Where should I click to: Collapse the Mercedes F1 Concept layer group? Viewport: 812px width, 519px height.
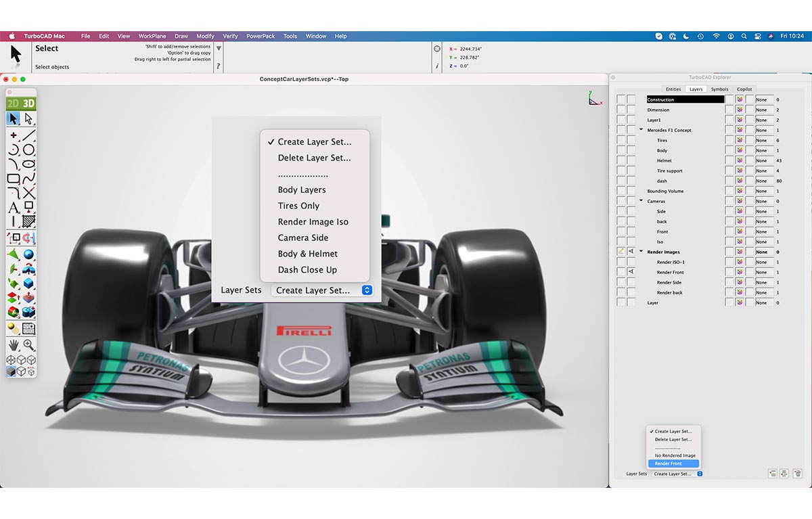pos(641,130)
